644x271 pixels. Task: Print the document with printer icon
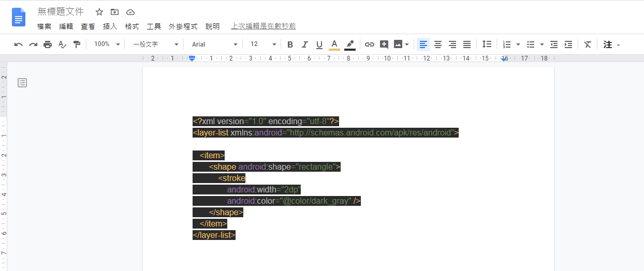[x=48, y=44]
